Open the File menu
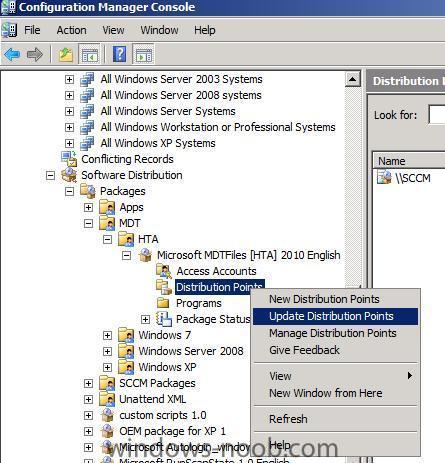445x463 pixels. (32, 30)
